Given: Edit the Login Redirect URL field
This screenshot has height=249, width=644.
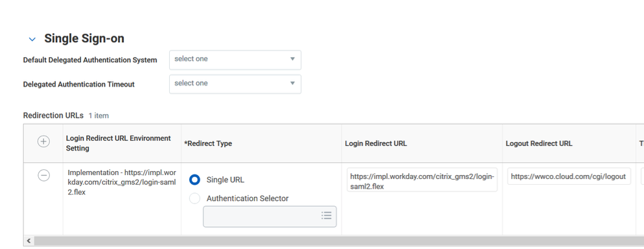Looking at the screenshot, I should click(x=422, y=180).
